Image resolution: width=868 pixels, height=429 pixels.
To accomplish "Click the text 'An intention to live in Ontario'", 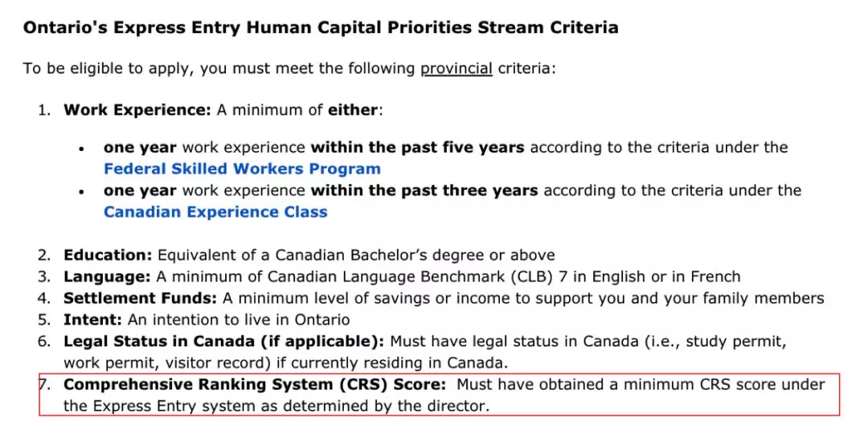I will (x=239, y=320).
